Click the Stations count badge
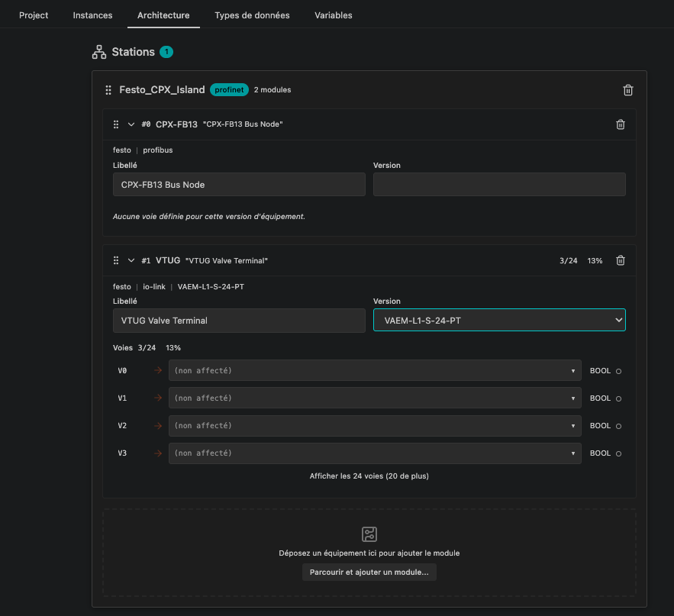674x616 pixels. point(166,52)
